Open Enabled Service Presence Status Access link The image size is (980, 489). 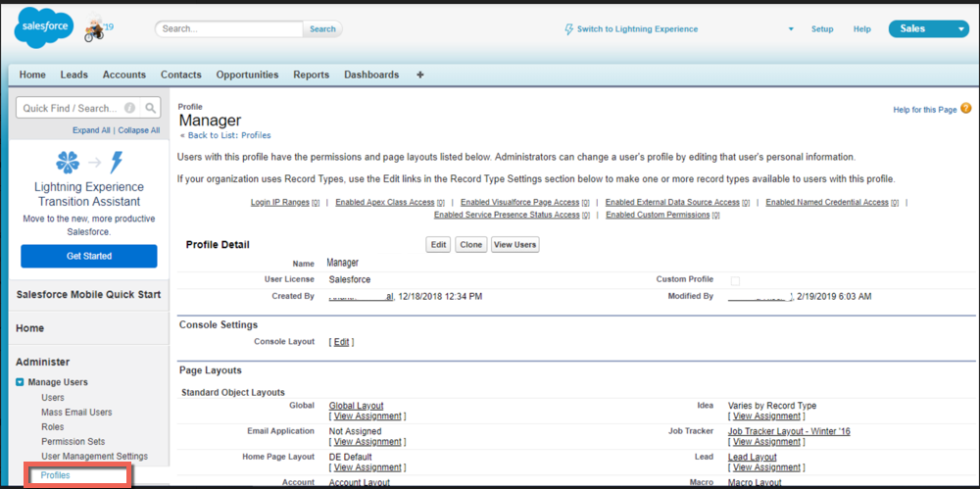tap(507, 216)
